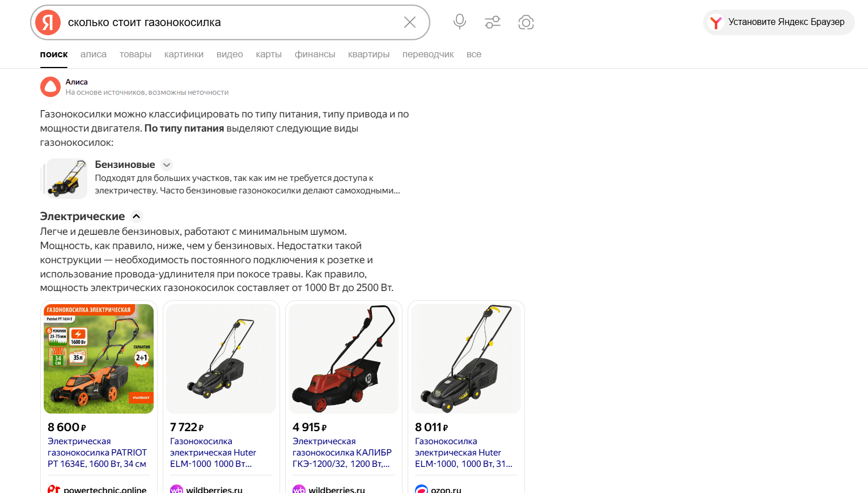This screenshot has width=868, height=493.
Task: Click Установите Яндекс Браузер button
Action: click(779, 22)
